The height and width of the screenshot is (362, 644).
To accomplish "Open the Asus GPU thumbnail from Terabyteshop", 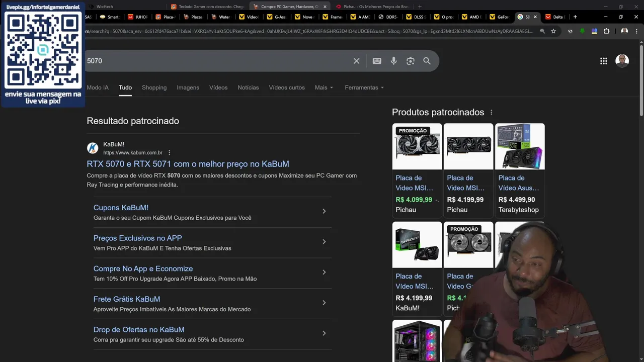I will coord(520,146).
